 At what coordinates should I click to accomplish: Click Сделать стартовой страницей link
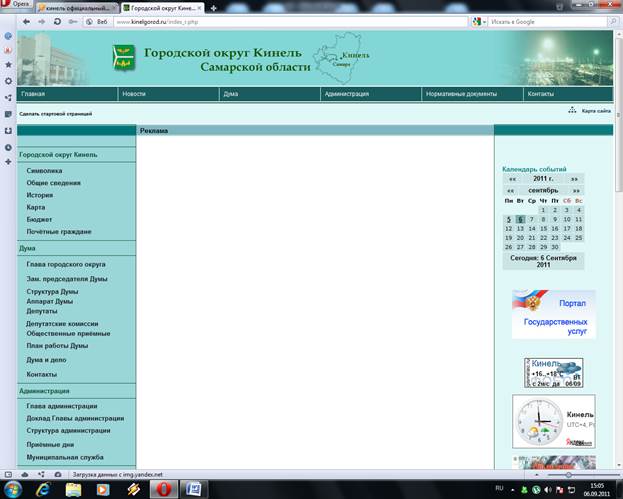coord(56,113)
